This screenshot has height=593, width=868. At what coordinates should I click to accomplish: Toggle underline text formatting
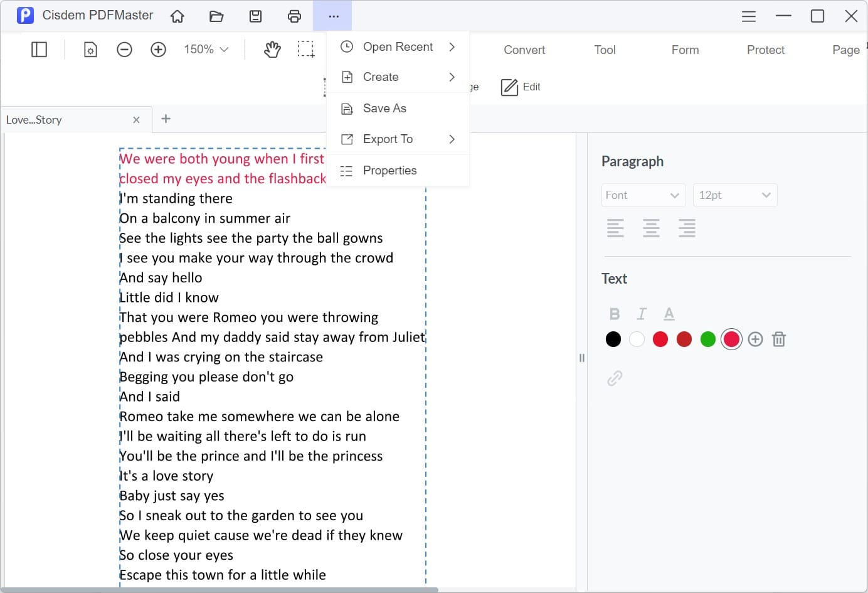pos(669,314)
